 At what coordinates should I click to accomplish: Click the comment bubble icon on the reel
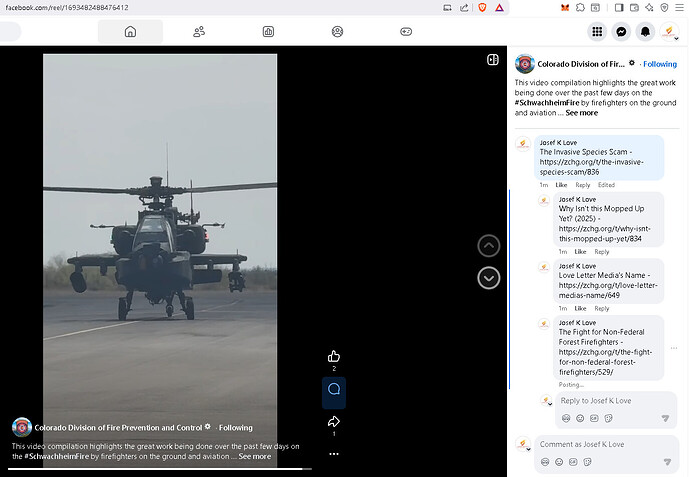(334, 389)
